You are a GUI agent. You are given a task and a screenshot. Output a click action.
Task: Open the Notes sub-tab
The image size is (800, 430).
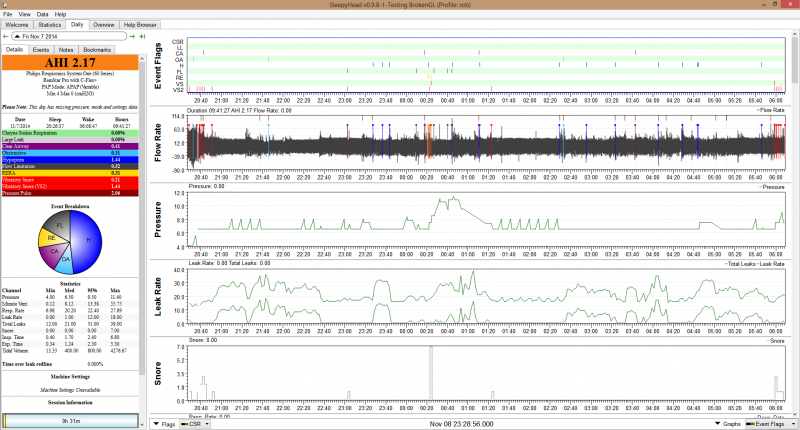click(66, 49)
